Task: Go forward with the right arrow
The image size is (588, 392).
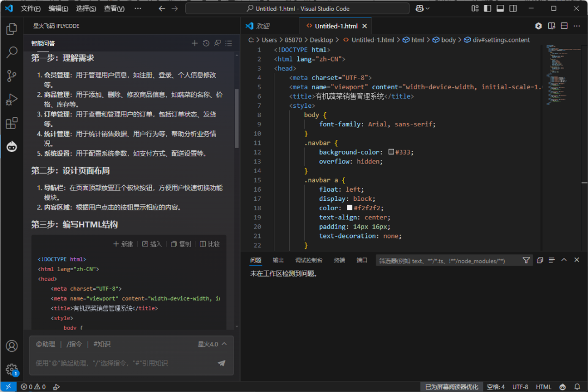Action: (x=175, y=8)
